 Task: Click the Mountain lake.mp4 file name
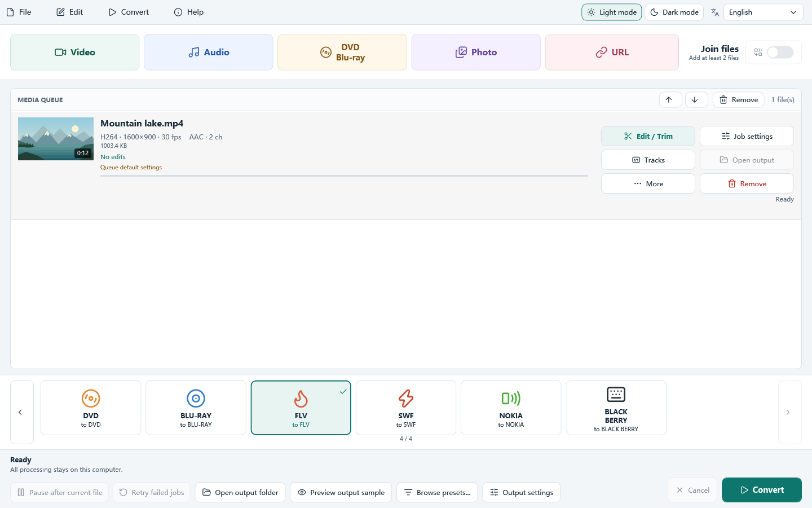tap(142, 124)
